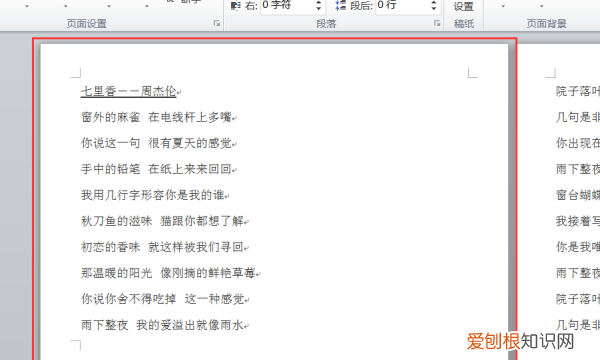Click the right indent icon beside 右

pyautogui.click(x=236, y=5)
